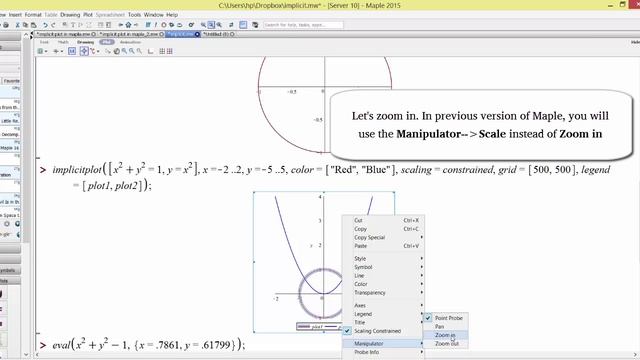Open the Help menu

172,15
